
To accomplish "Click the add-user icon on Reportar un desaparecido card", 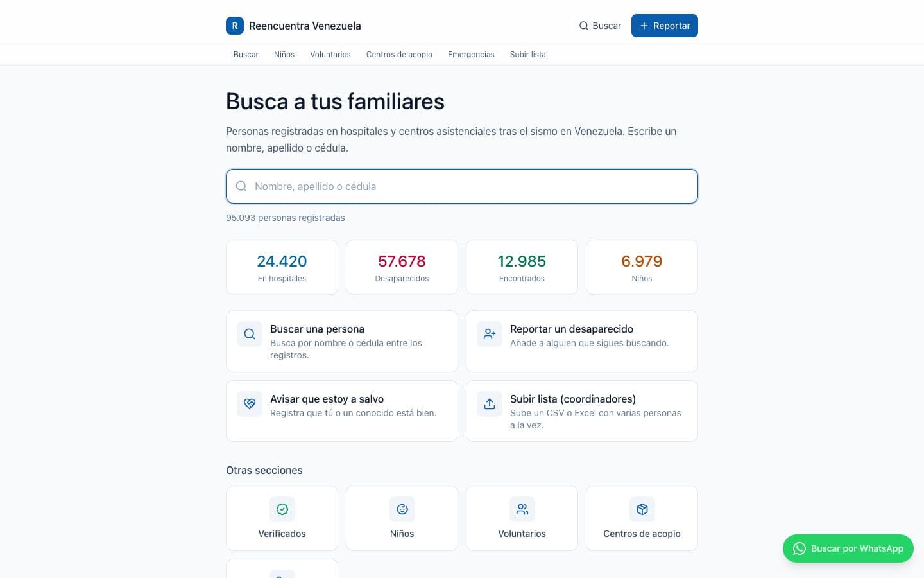I will tap(490, 334).
